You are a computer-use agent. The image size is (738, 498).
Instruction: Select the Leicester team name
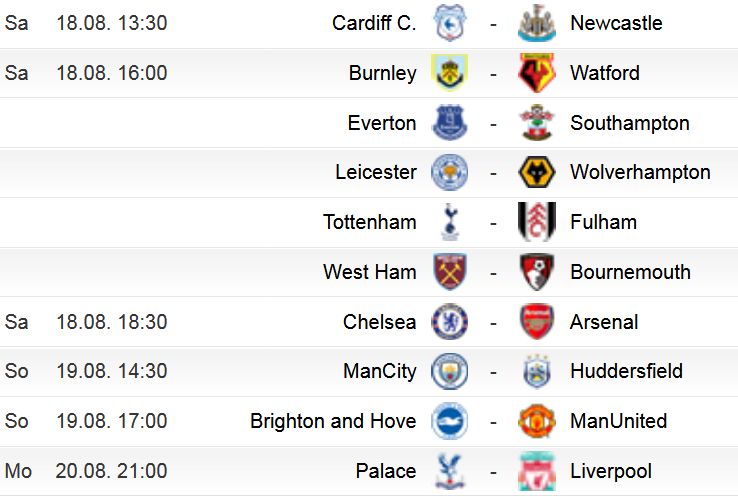(x=376, y=172)
